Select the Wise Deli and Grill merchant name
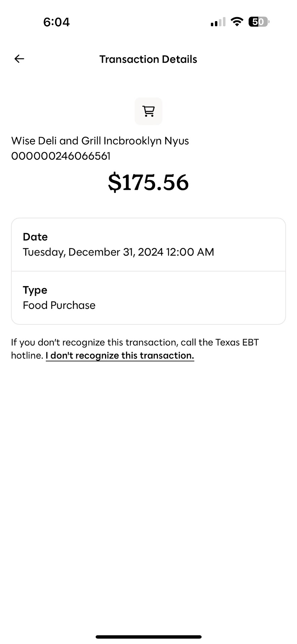Screen dimensions: 297x644 56,141
